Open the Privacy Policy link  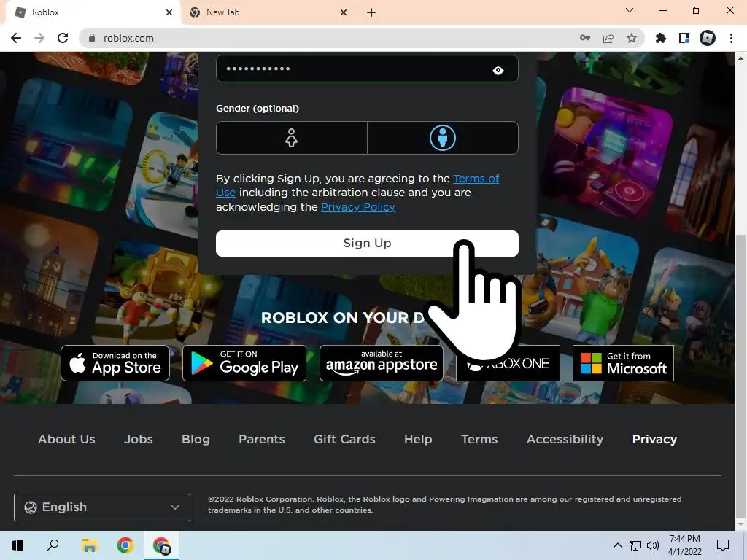[x=357, y=207]
